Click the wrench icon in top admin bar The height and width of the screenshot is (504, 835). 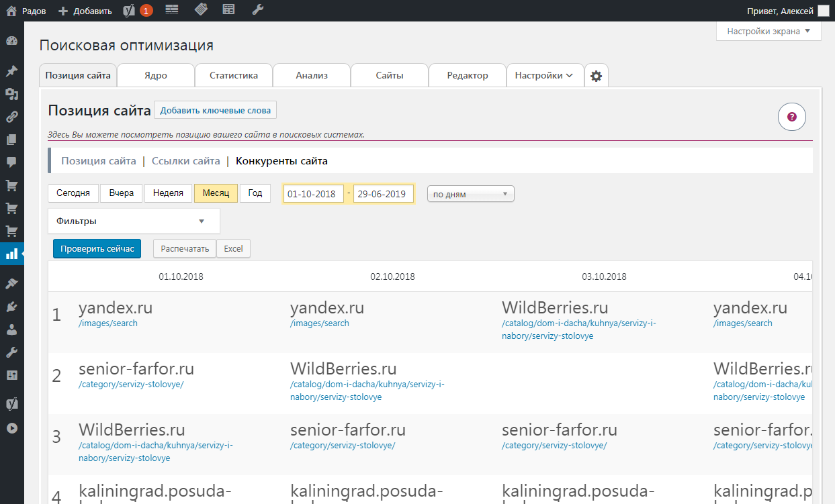click(x=257, y=10)
